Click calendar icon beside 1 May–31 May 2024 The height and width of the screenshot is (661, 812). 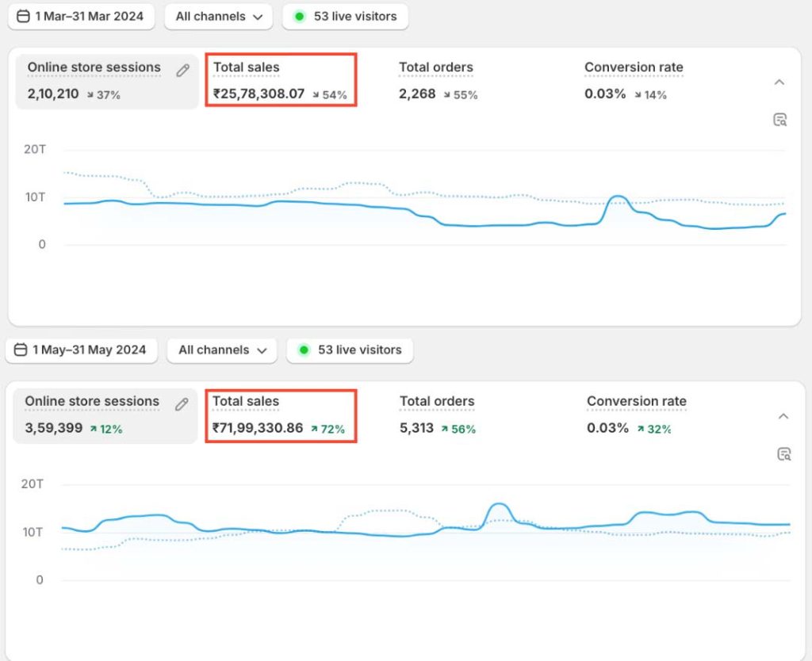21,350
